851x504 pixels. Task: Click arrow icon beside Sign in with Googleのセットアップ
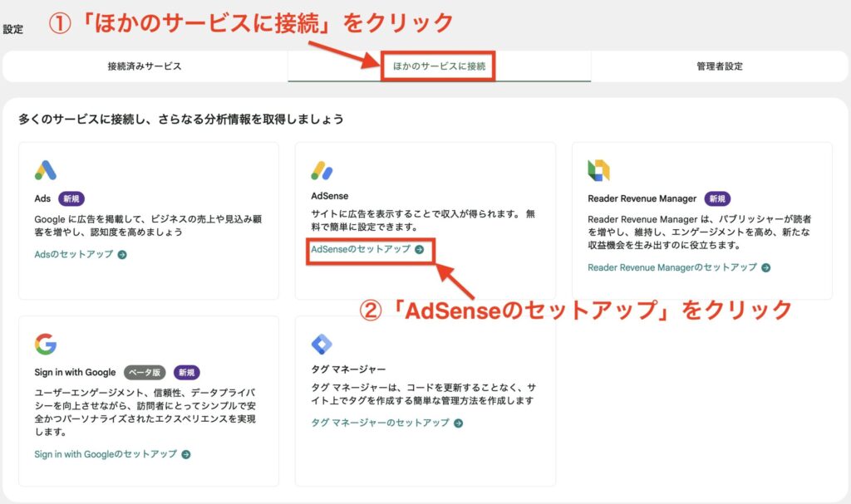(186, 455)
